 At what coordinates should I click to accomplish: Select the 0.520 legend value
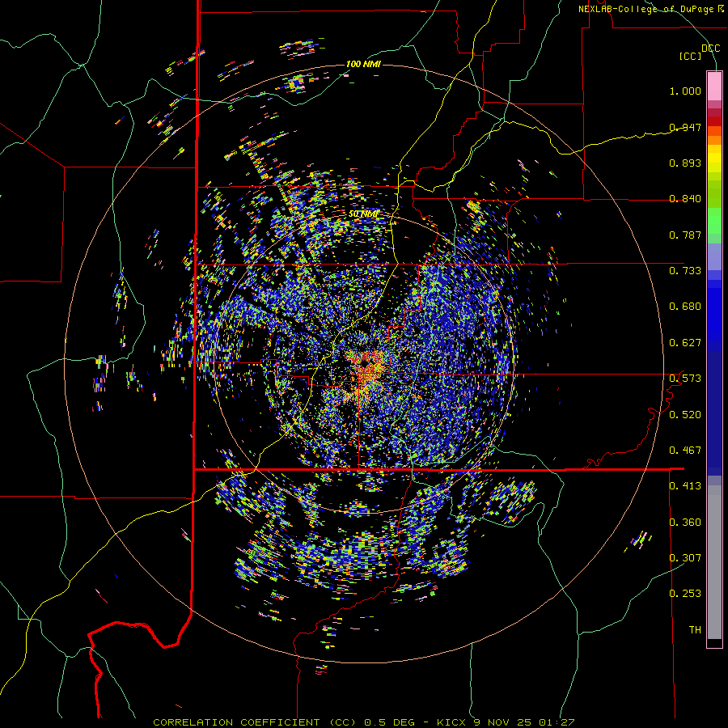point(685,415)
